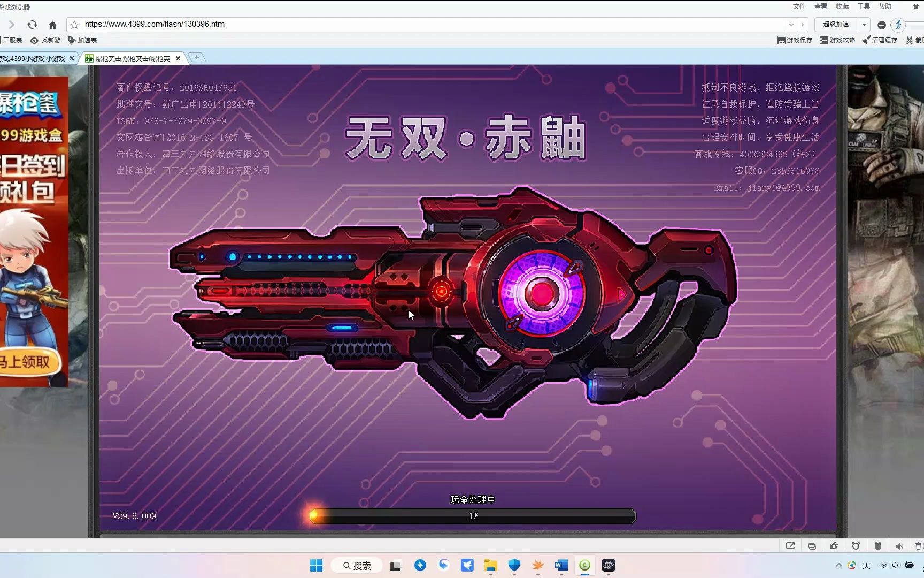Switch the 英 input method indicator
Screen dimensions: 924x578
click(x=866, y=565)
